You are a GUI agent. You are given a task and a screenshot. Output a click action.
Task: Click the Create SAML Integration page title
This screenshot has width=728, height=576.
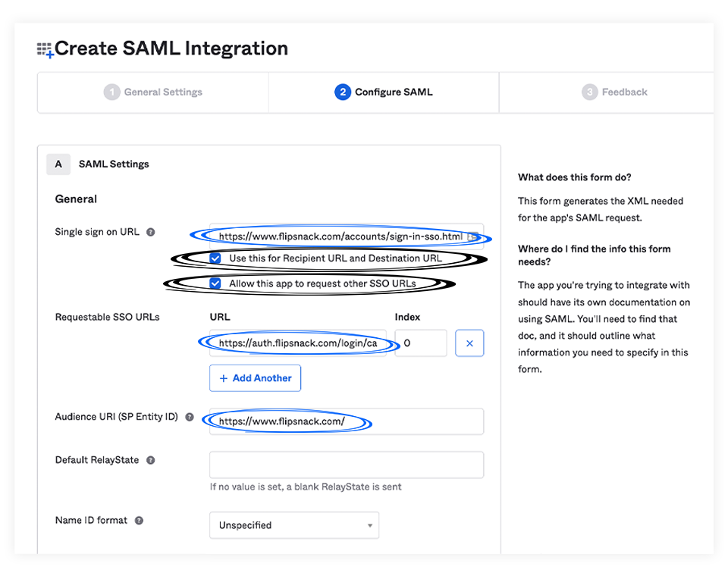coord(171,49)
